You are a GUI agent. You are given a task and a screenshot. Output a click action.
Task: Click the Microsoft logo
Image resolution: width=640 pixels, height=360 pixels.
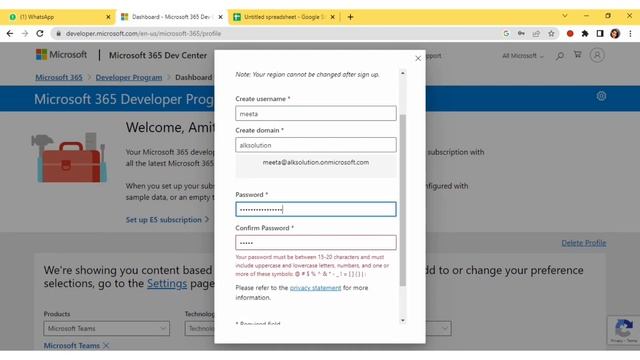pos(61,54)
